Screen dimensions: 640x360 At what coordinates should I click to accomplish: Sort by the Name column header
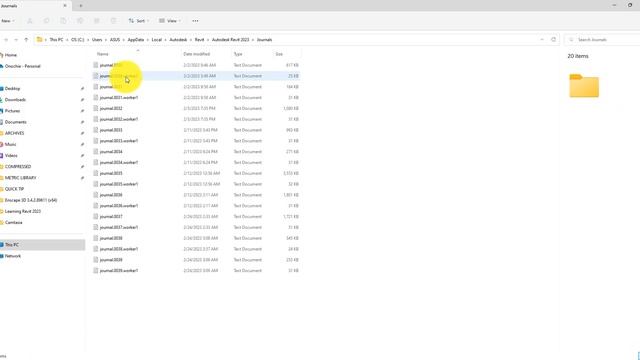103,54
